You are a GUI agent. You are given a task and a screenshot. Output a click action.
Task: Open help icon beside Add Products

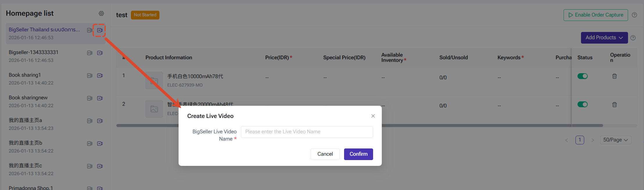[x=633, y=38]
